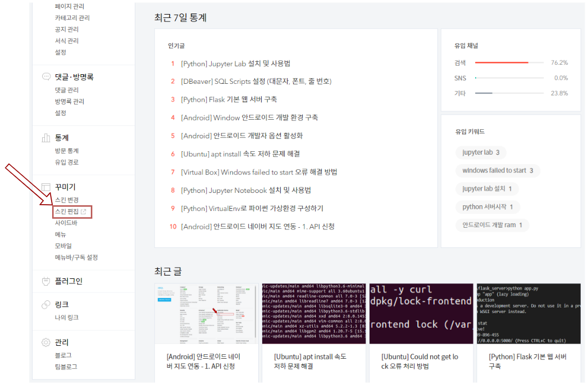
Task: Select 방문 통계 in sidebar
Action: (67, 151)
